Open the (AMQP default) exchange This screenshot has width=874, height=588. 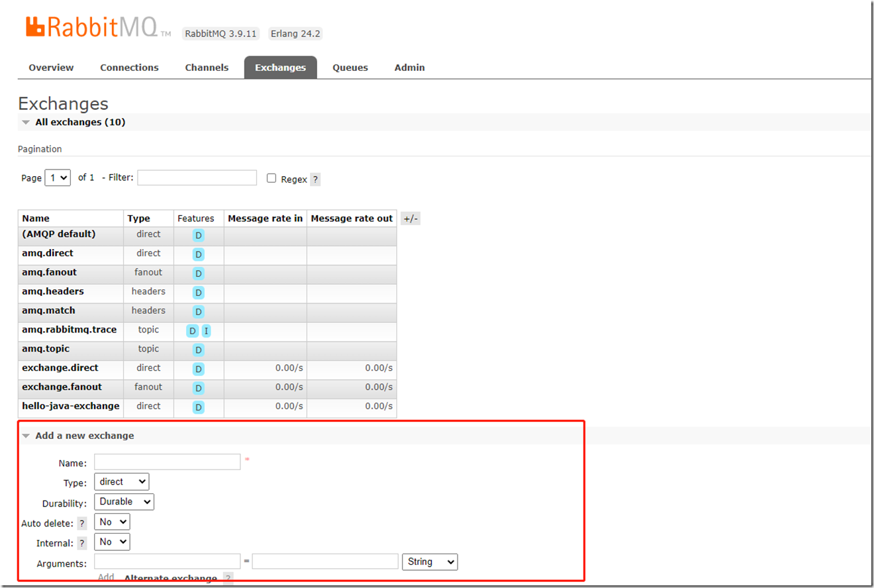click(x=59, y=234)
